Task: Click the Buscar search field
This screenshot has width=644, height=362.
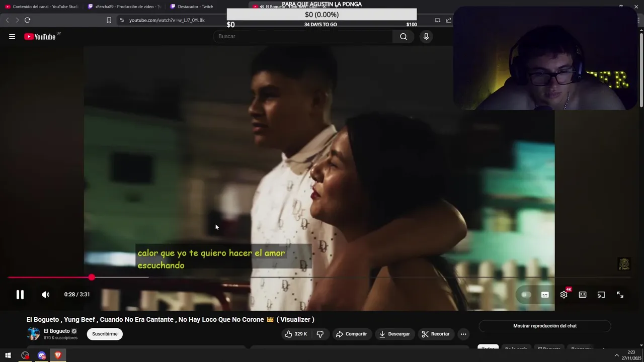Action: (x=303, y=36)
